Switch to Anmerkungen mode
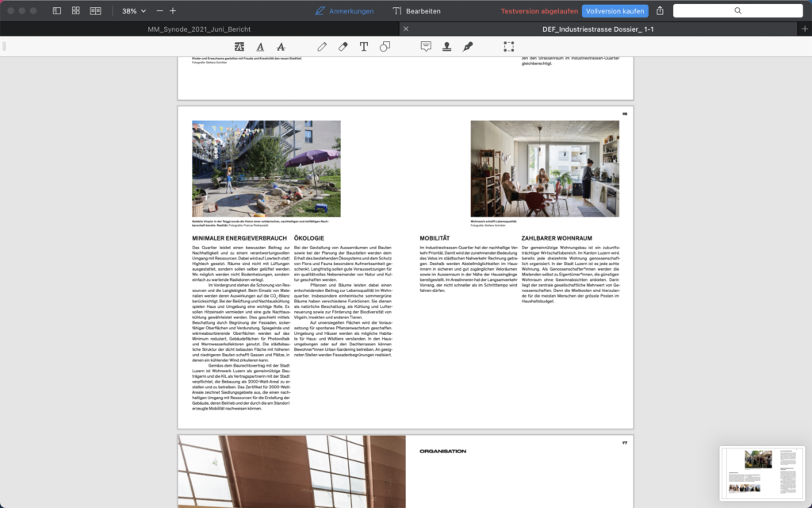The image size is (812, 508). point(344,11)
